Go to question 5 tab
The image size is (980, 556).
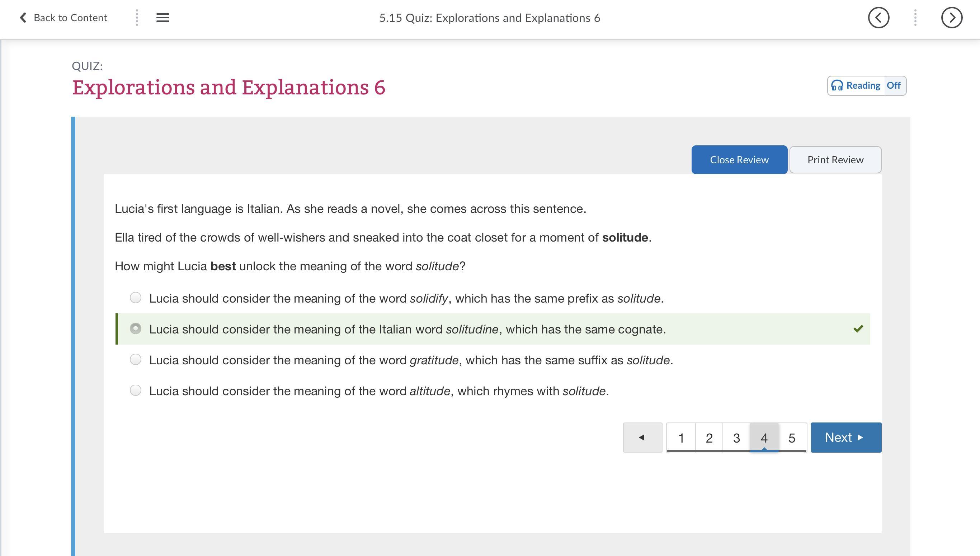pos(792,438)
